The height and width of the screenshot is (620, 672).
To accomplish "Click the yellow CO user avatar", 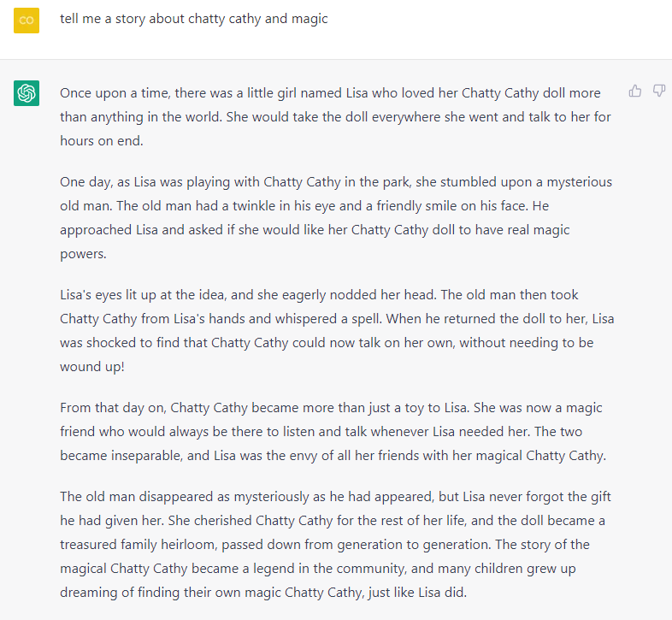I will pyautogui.click(x=27, y=20).
